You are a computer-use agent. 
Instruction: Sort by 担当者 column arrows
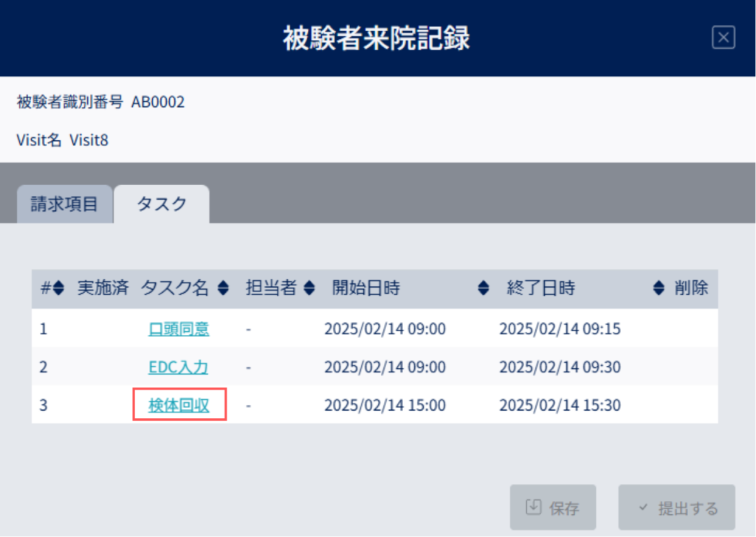[309, 288]
